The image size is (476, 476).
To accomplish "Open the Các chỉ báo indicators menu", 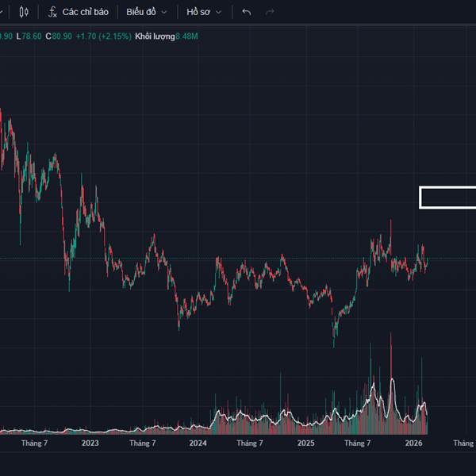I will (78, 12).
